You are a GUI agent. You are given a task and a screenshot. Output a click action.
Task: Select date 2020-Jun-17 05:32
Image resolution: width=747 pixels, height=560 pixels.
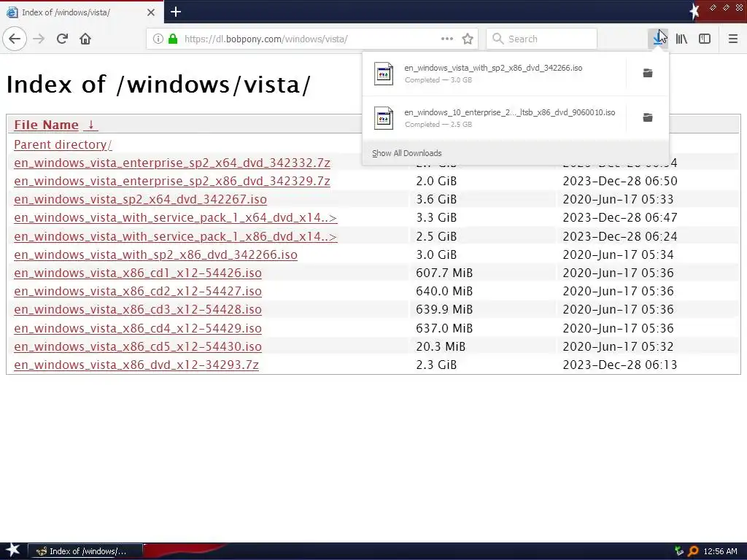click(618, 346)
